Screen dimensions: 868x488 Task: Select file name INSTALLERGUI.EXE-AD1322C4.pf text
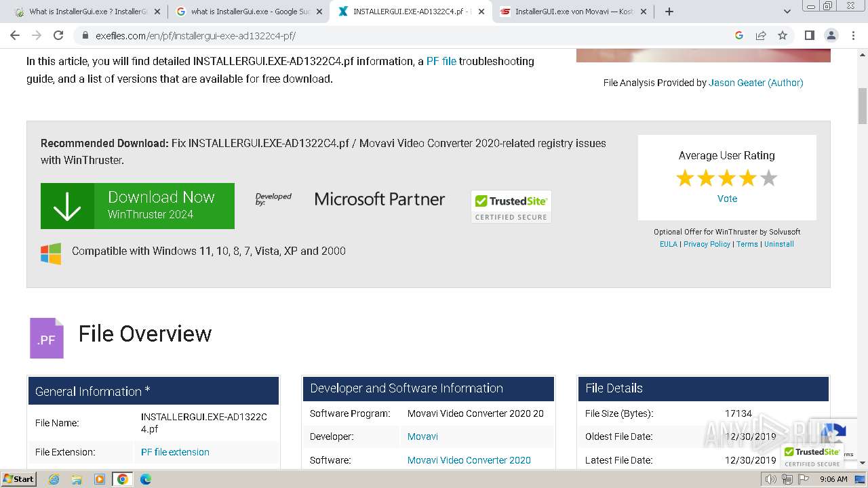click(204, 423)
